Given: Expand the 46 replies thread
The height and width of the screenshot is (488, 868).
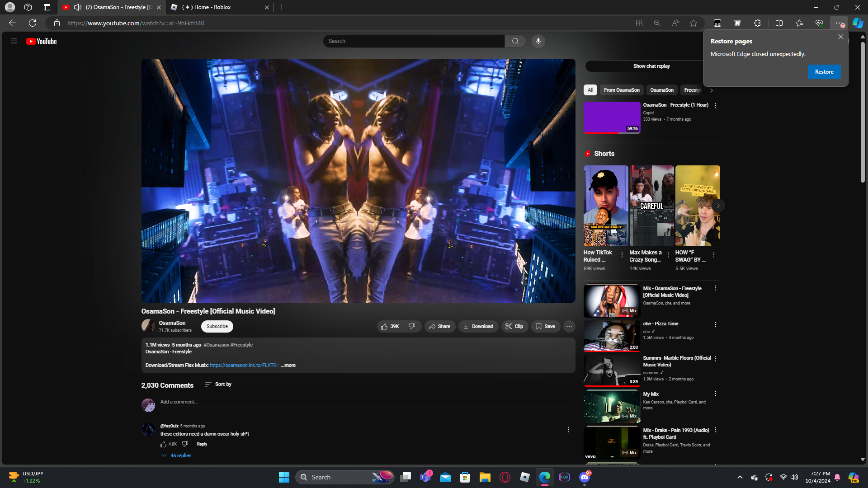Looking at the screenshot, I should tap(177, 455).
